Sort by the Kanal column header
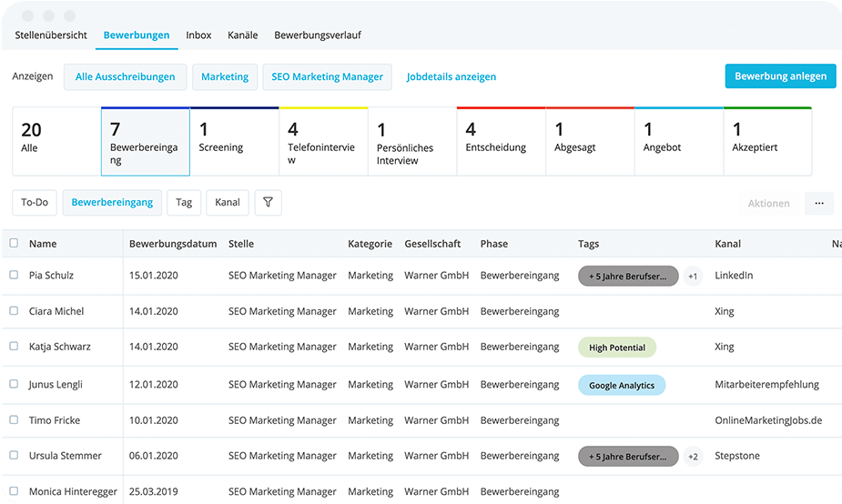 pyautogui.click(x=727, y=244)
